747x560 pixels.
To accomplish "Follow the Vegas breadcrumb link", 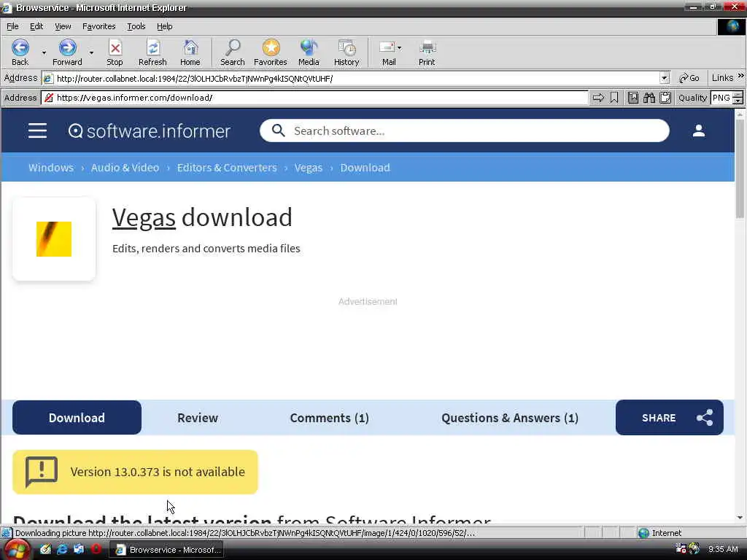I will click(x=309, y=168).
